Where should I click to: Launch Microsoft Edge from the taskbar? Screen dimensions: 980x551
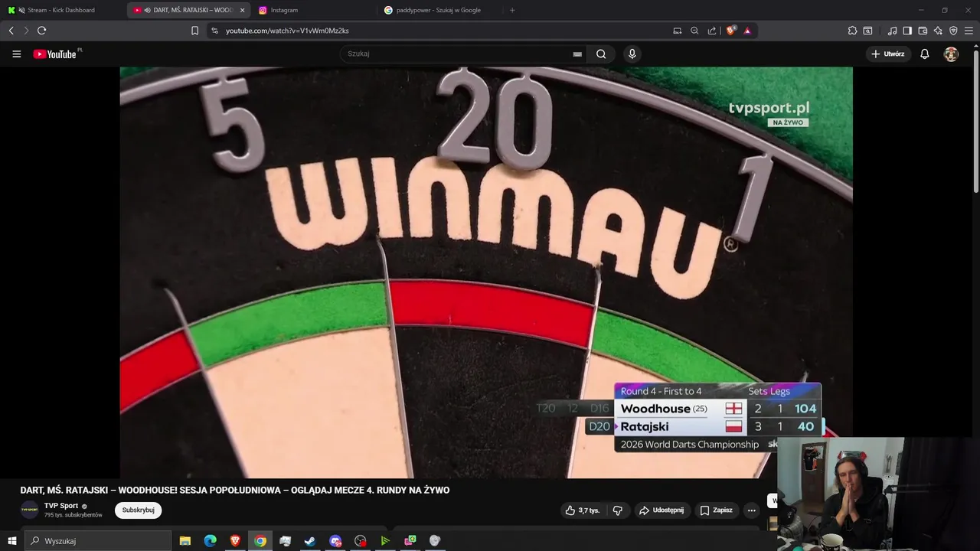(x=210, y=541)
